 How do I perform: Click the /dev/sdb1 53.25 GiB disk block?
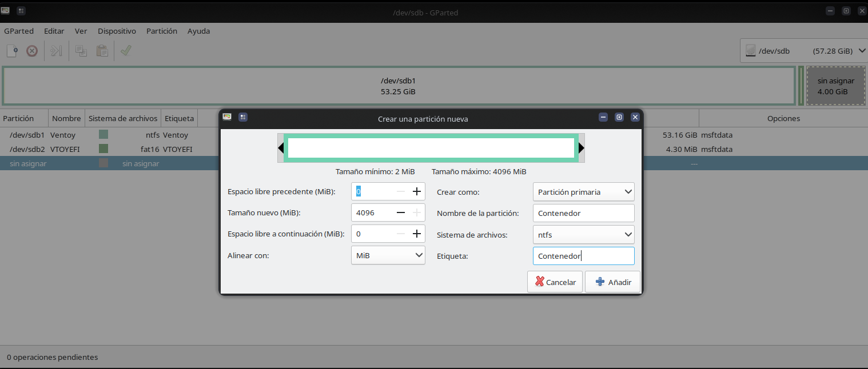pos(399,86)
